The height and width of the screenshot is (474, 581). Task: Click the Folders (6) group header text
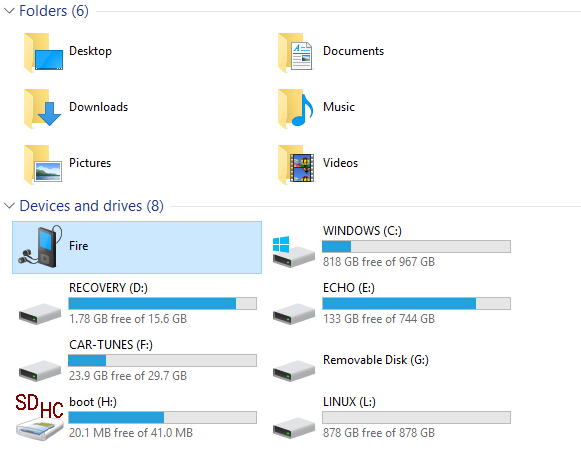pyautogui.click(x=54, y=11)
